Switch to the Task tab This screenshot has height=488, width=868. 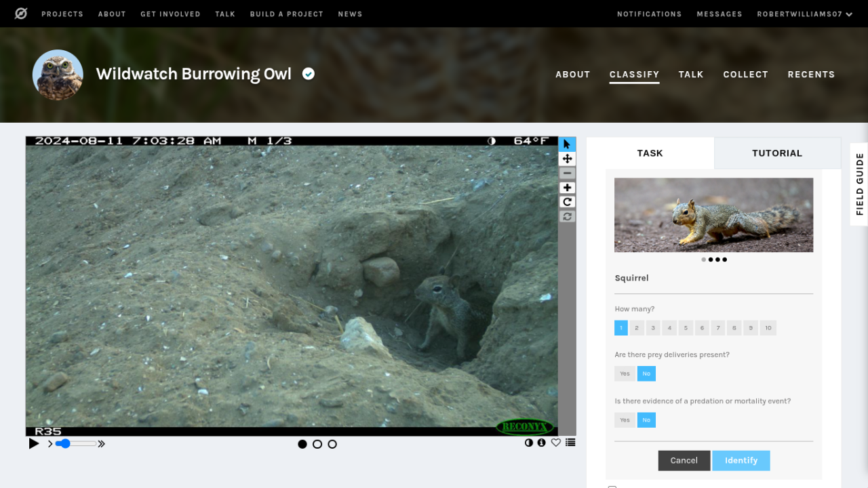pyautogui.click(x=650, y=153)
